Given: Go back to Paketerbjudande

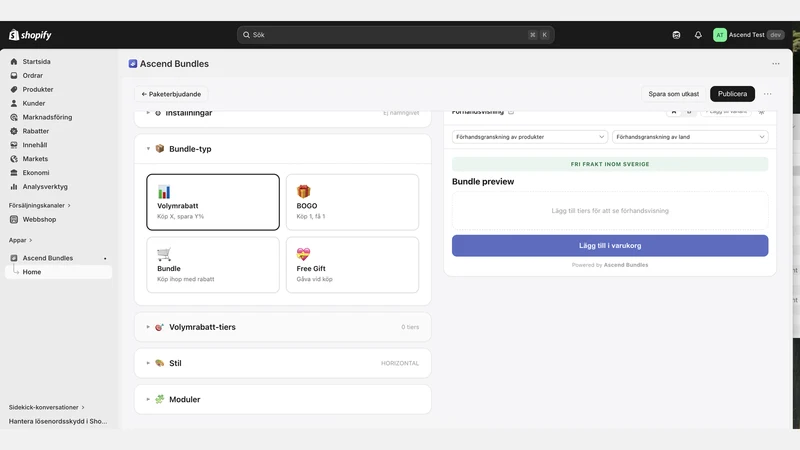Looking at the screenshot, I should point(171,94).
